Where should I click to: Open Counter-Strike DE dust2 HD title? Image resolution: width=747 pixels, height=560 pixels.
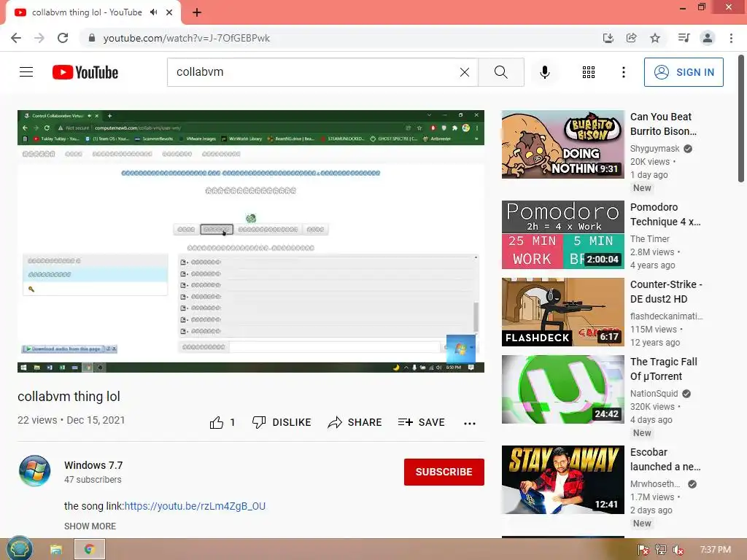(666, 292)
